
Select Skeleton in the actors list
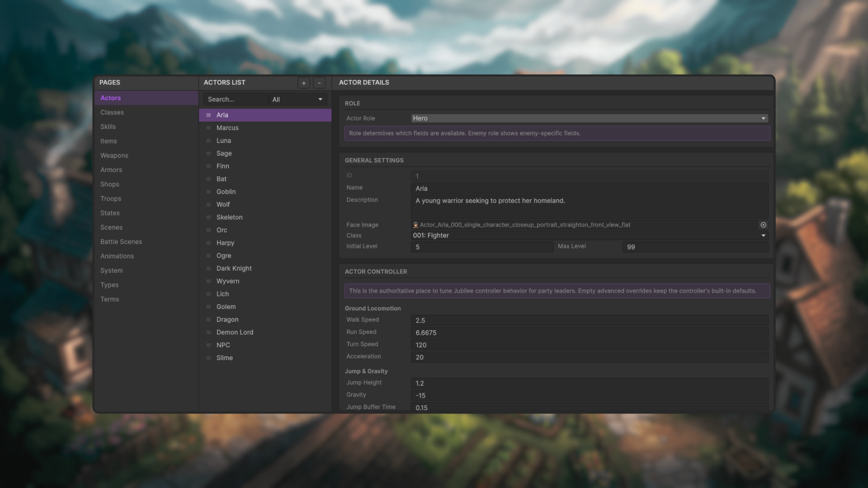[265, 217]
